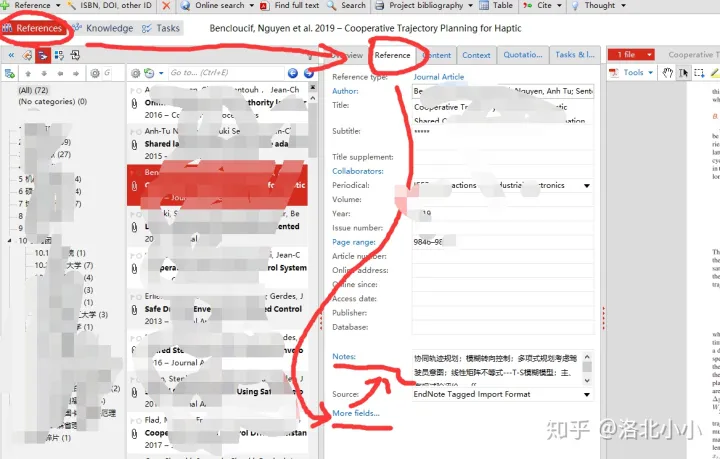The width and height of the screenshot is (720, 459).
Task: Open the Thought dropdown arrow
Action: click(x=623, y=6)
